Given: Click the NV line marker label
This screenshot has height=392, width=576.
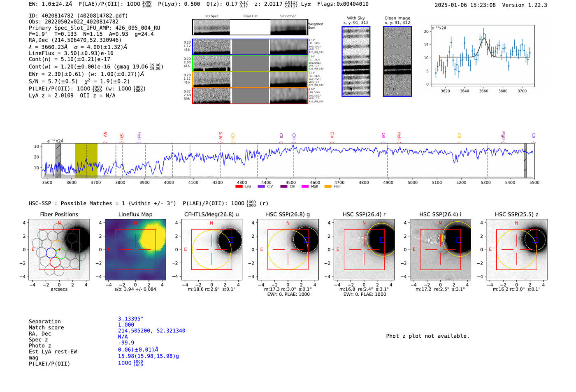Looking at the screenshot, I should click(x=105, y=135).
